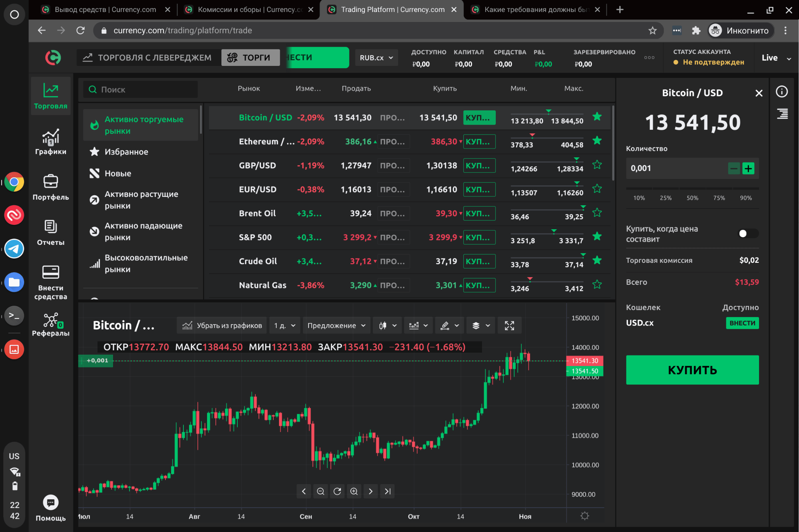The width and height of the screenshot is (799, 532).
Task: Toggle favorite star for Ethereum row
Action: pos(597,141)
